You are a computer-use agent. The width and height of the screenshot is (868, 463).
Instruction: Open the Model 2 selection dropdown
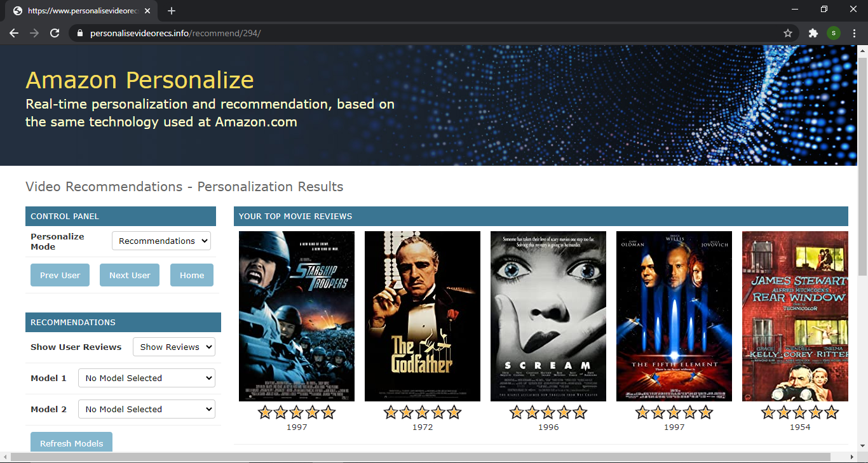146,409
